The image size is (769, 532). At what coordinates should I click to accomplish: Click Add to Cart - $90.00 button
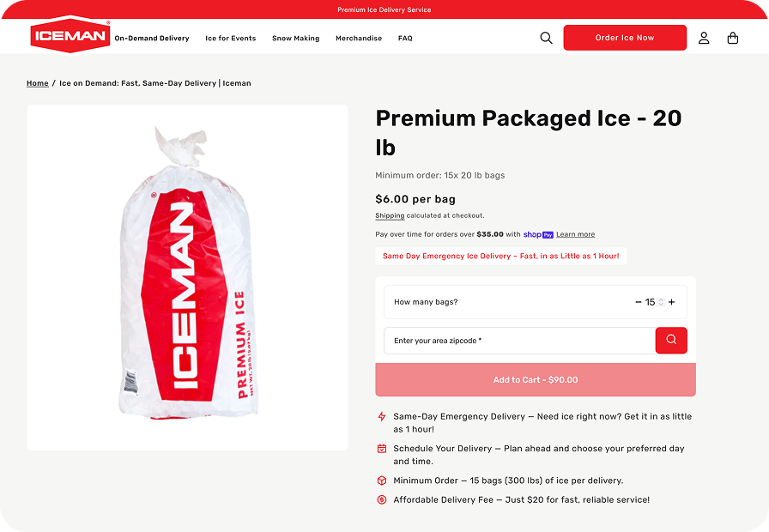click(536, 379)
